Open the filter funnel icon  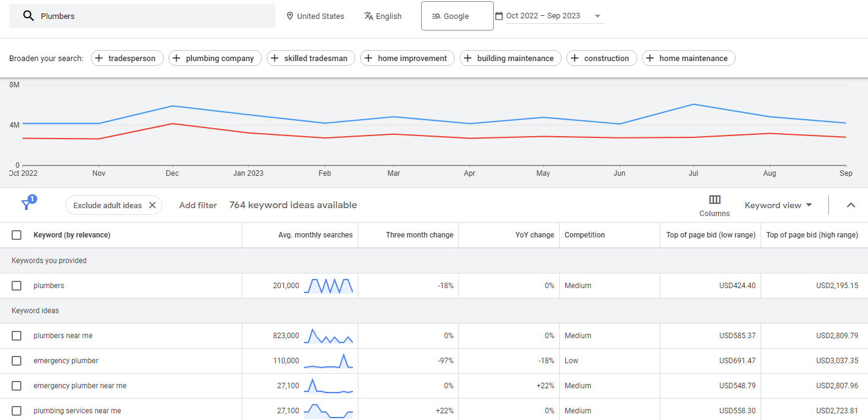click(x=26, y=205)
